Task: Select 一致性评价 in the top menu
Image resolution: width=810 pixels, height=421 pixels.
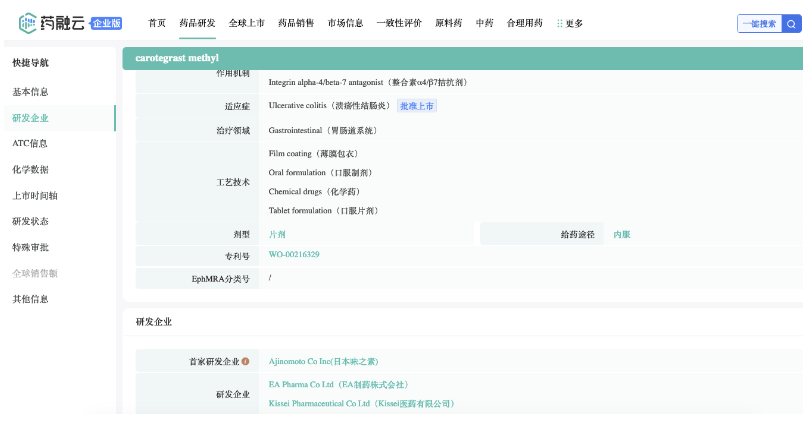Action: coord(399,23)
